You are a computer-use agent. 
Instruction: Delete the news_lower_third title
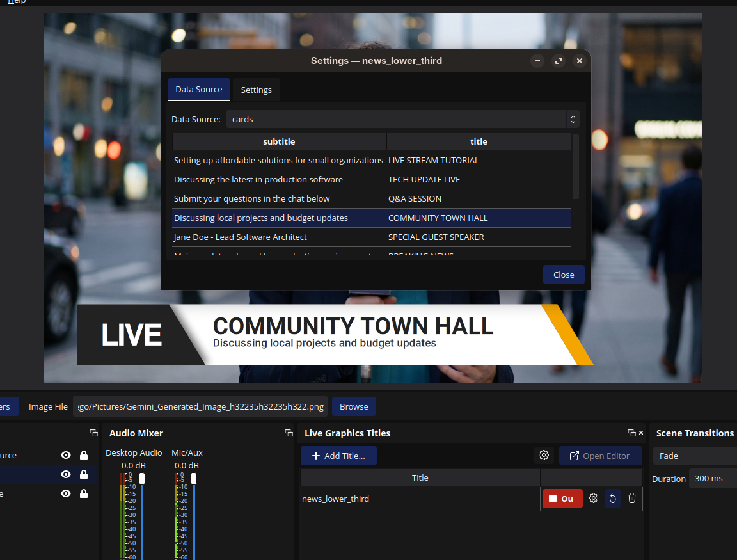(632, 499)
